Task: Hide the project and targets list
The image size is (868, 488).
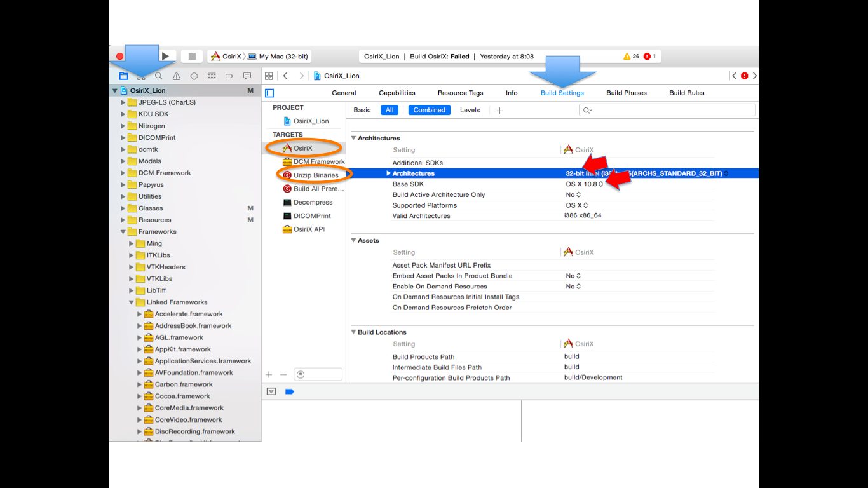Action: (269, 93)
